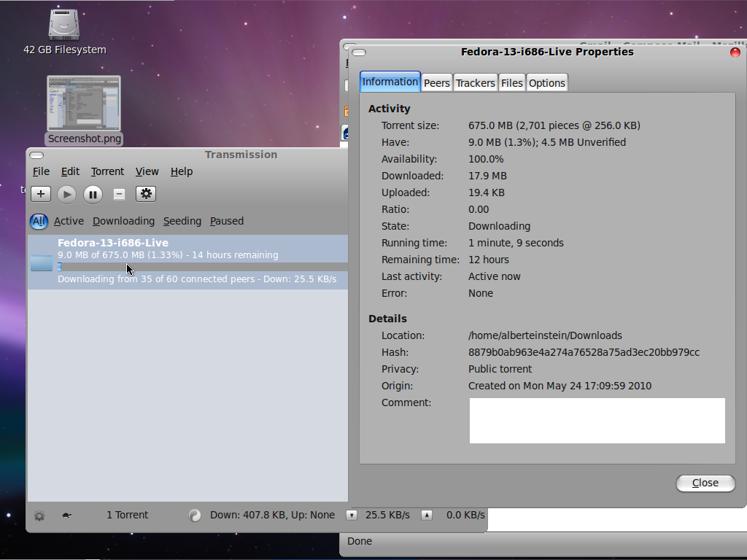Click the location /home/alberteinstein/Downloads
The width and height of the screenshot is (747, 560).
[545, 335]
